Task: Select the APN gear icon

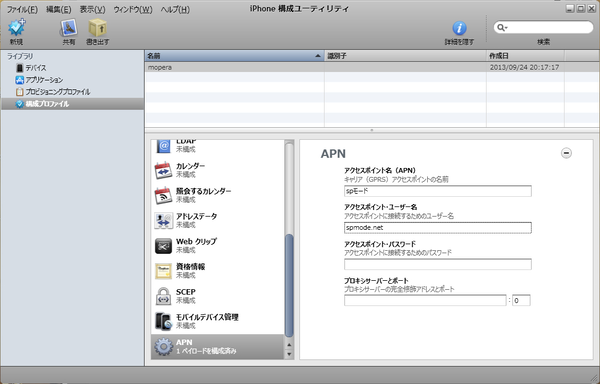Action: [x=163, y=347]
